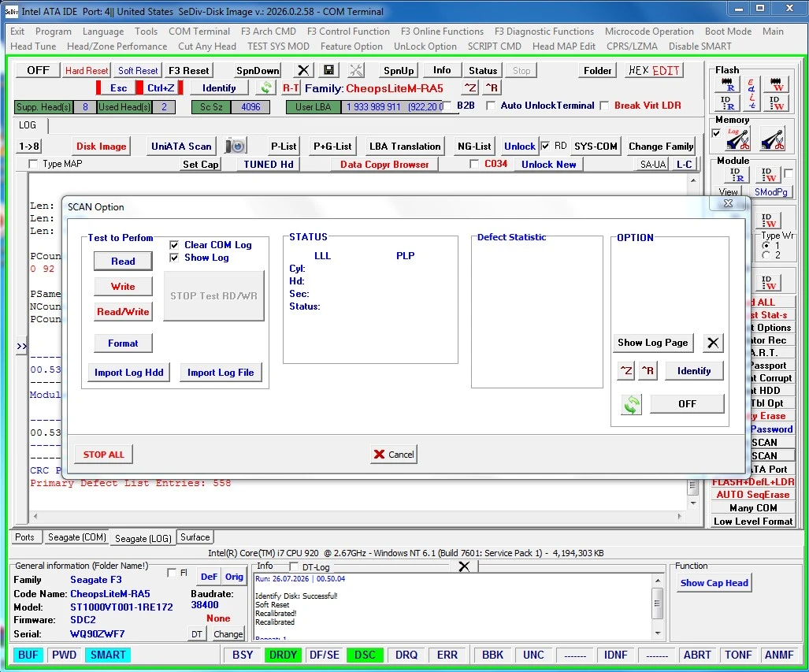
Task: Click the X icon beside Show Log Page
Action: [x=713, y=343]
